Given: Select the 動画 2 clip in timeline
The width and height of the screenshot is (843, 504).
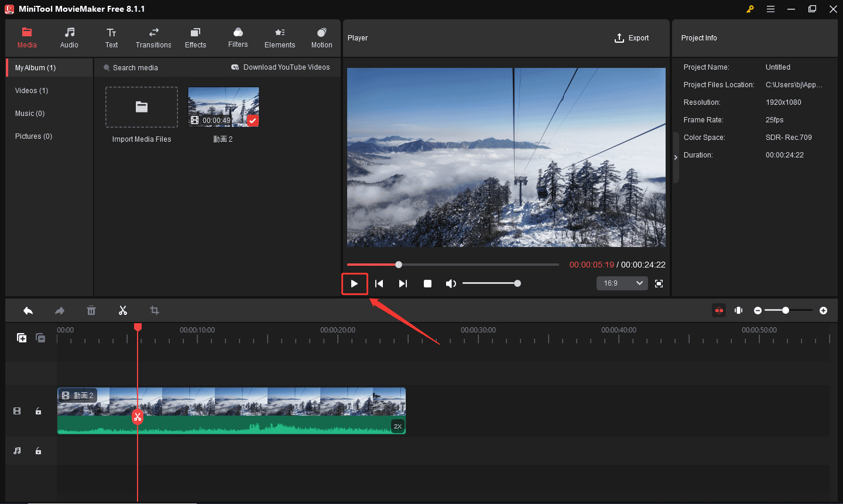Looking at the screenshot, I should click(x=231, y=411).
